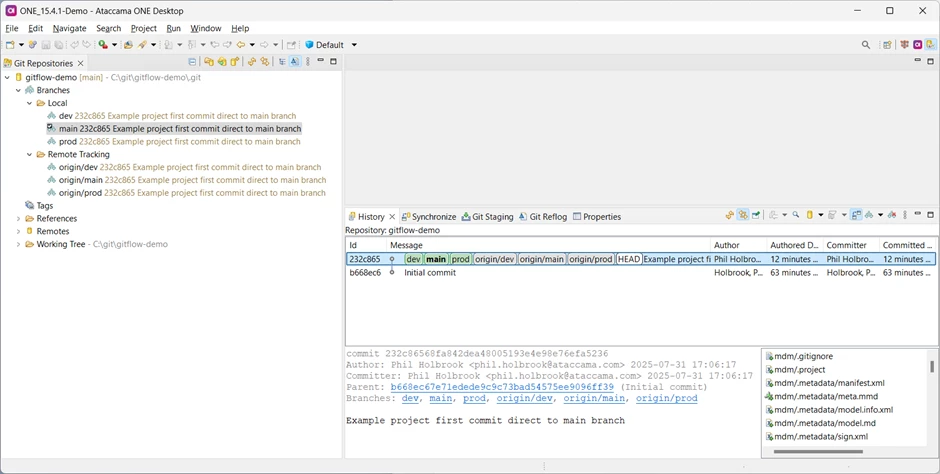
Task: Click the vertical scrollbar of changed files list
Action: [932, 367]
